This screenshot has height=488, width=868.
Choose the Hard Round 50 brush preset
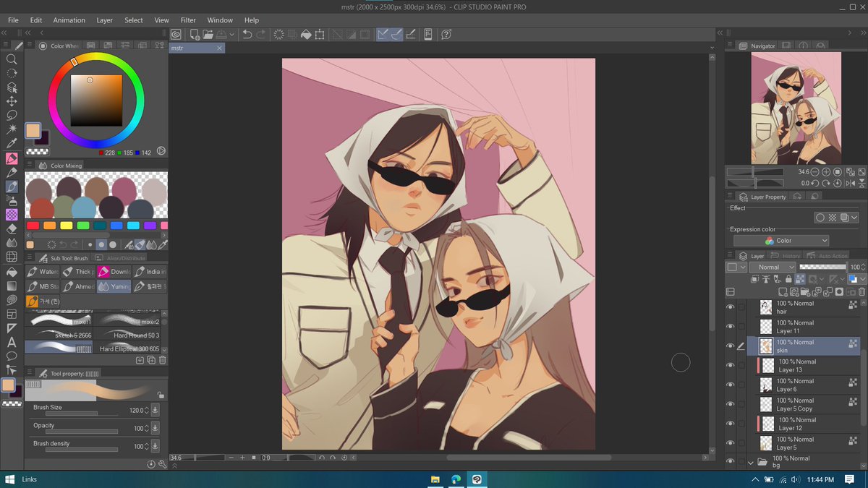tap(130, 335)
